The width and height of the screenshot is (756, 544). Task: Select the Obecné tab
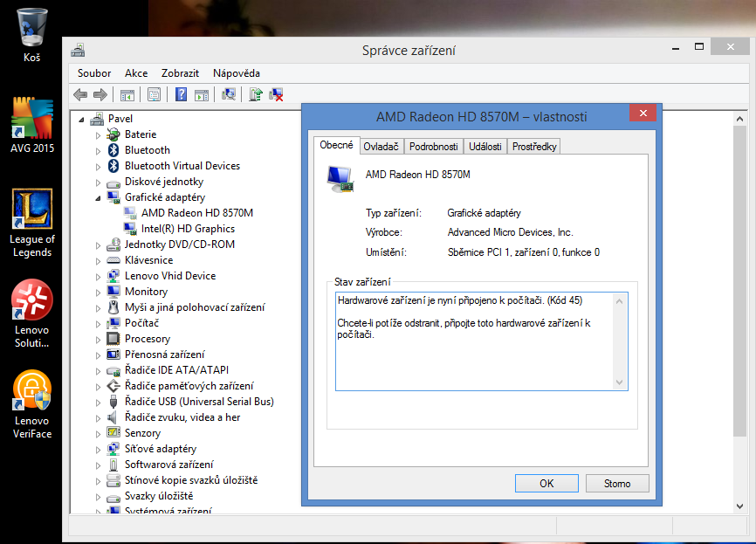point(336,145)
